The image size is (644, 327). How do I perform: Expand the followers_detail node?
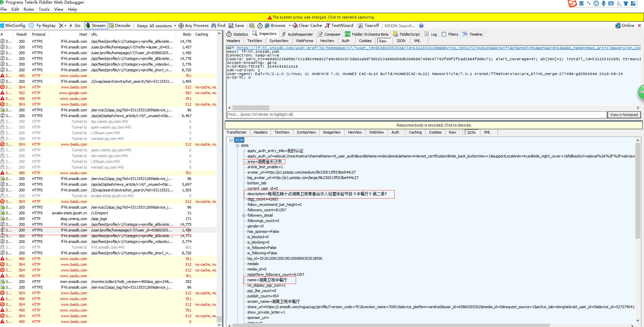[244, 215]
